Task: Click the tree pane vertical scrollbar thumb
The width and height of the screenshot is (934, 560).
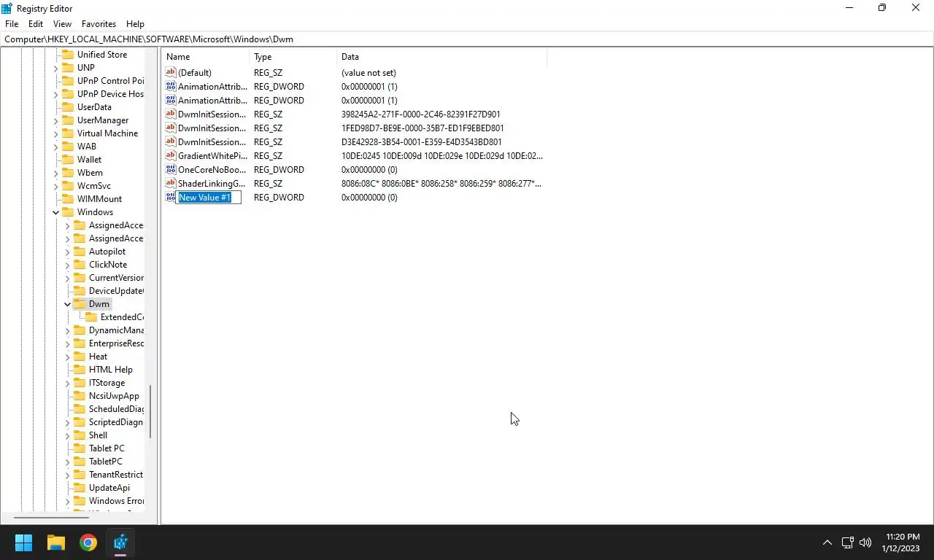Action: point(151,412)
